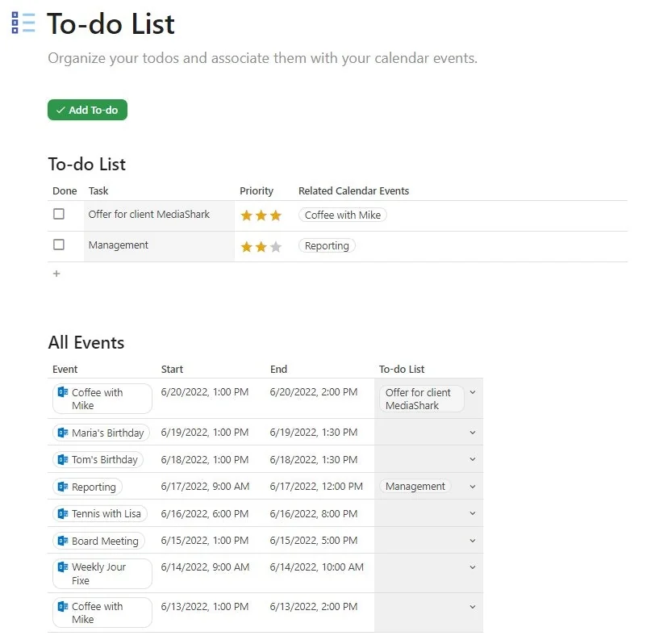651x644 pixels.
Task: Open the Reporting event icon
Action: pyautogui.click(x=65, y=487)
